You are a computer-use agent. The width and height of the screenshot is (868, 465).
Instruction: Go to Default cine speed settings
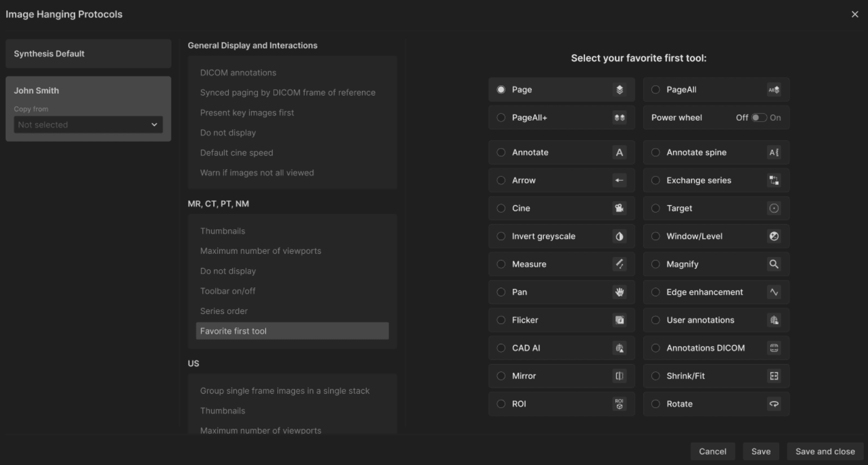237,153
